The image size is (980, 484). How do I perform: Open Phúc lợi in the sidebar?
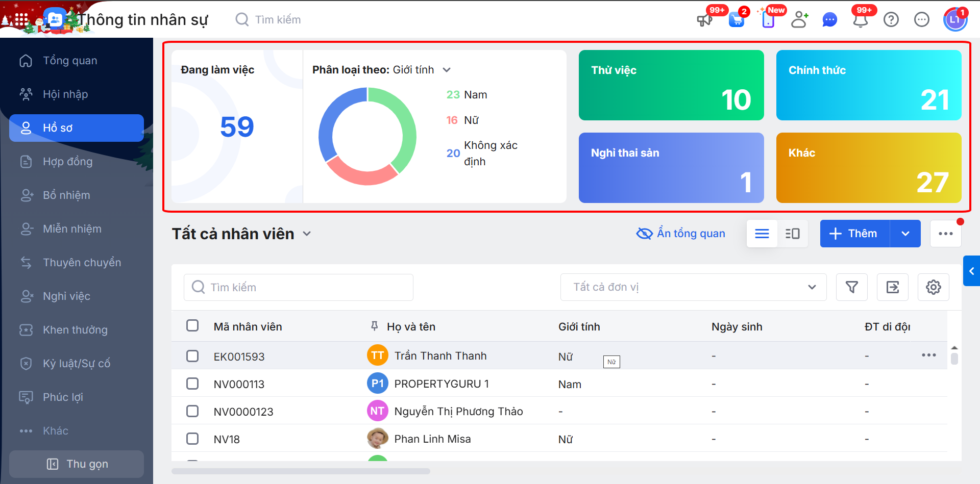pos(77,397)
